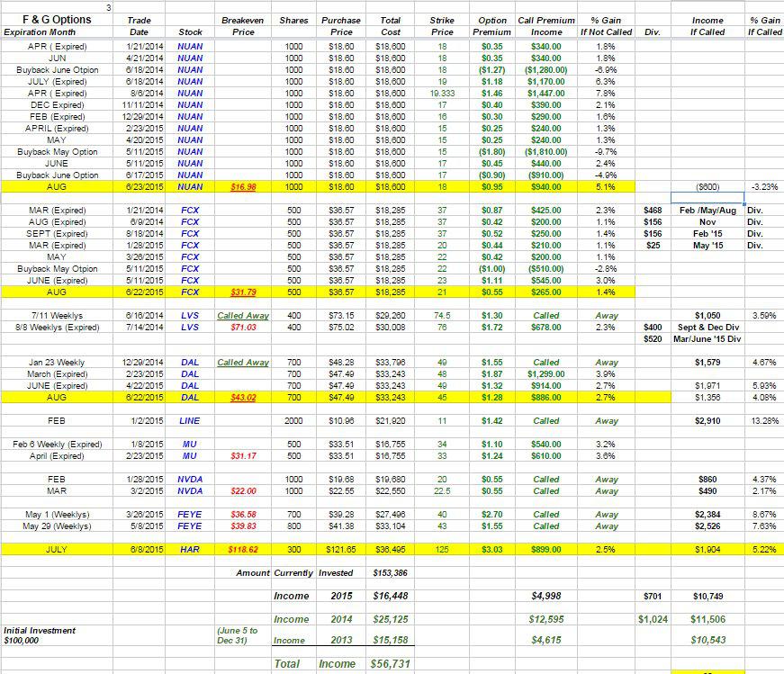This screenshot has width=784, height=674.
Task: Select call premium income "$1,447.00"
Action: [x=546, y=94]
